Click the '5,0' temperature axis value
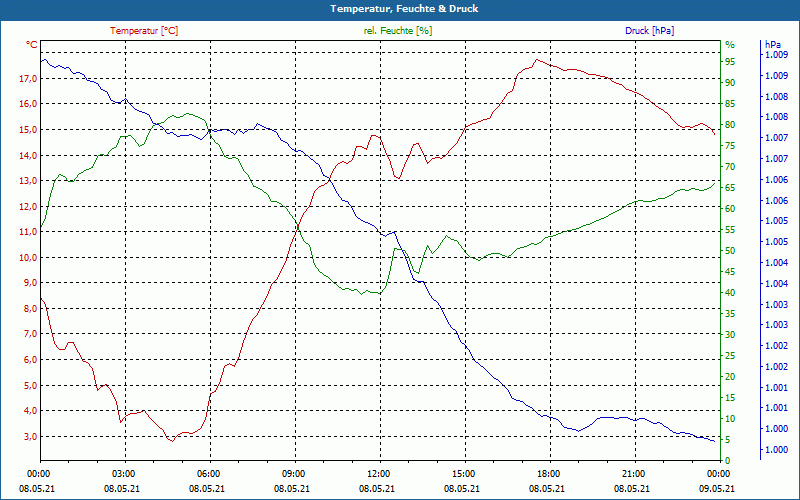The image size is (800, 500). click(x=30, y=386)
